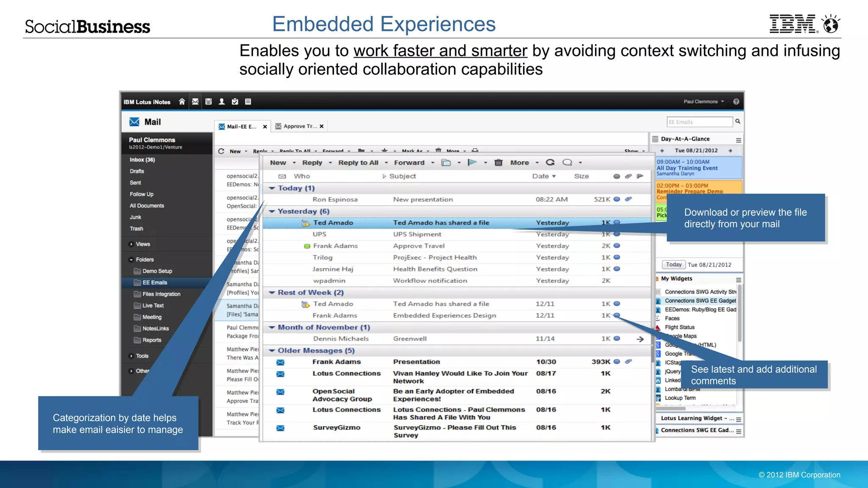
Task: Toggle the blue dot on Jasmine Haj row
Action: (617, 269)
